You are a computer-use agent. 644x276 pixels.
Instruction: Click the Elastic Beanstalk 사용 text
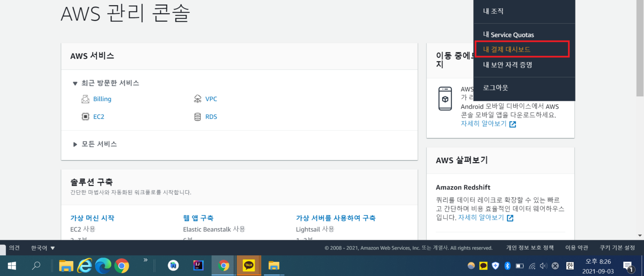point(214,229)
